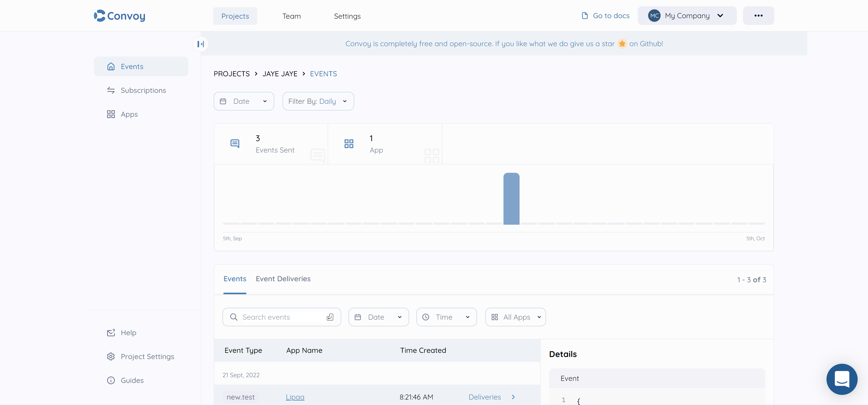Screen dimensions: 868x405
Task: Expand the Time filter dropdown
Action: point(446,317)
